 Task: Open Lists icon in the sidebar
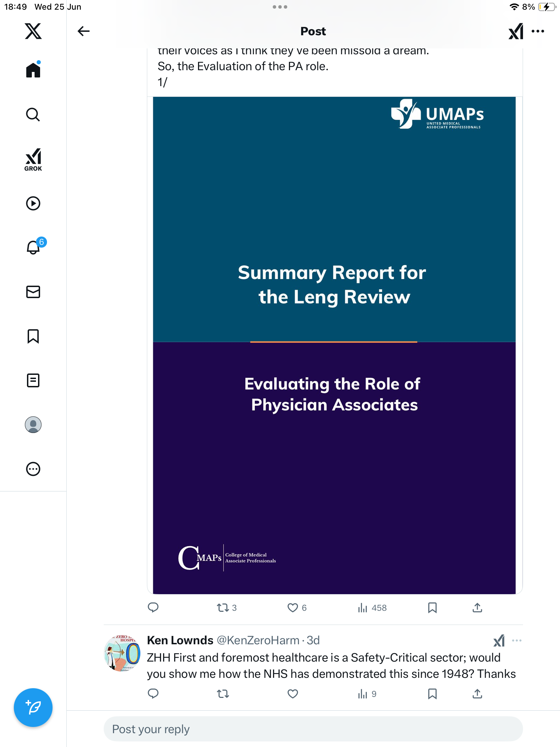pos(33,380)
